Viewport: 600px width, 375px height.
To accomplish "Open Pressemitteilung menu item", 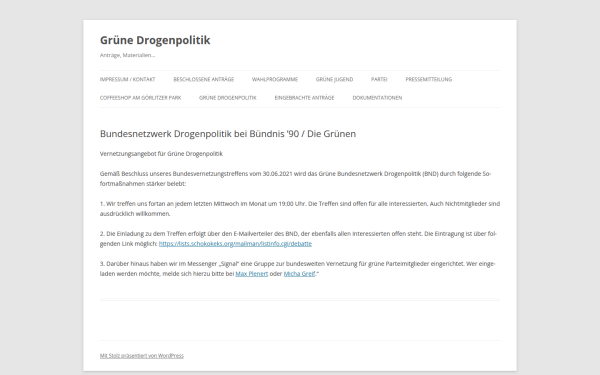I will coord(429,80).
